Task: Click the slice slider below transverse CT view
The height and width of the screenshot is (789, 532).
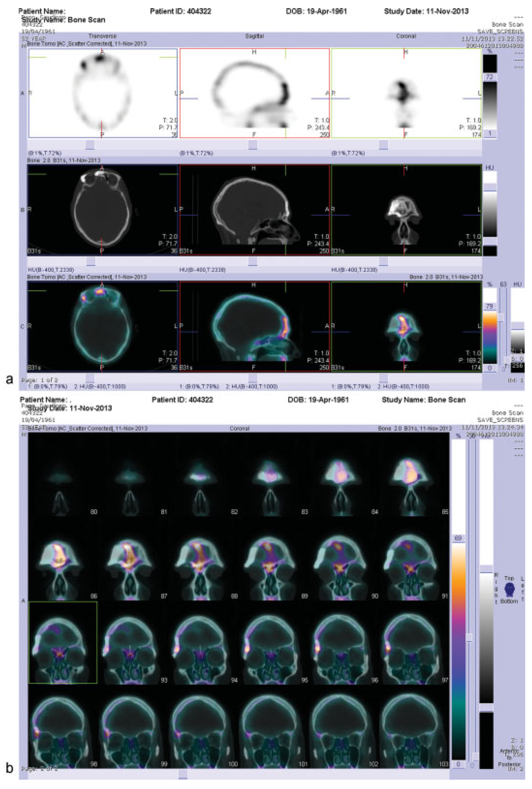Action: (x=91, y=261)
